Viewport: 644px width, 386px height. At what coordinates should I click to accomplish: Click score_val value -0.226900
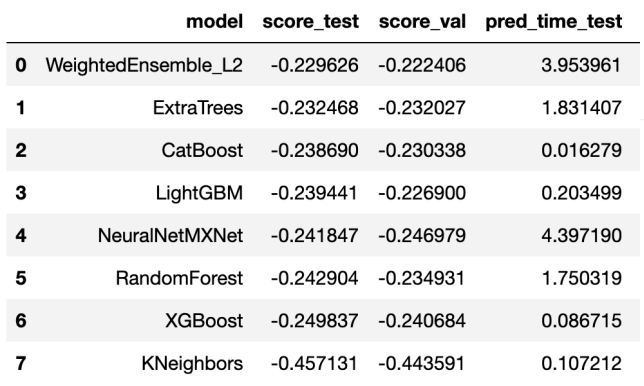coord(422,193)
